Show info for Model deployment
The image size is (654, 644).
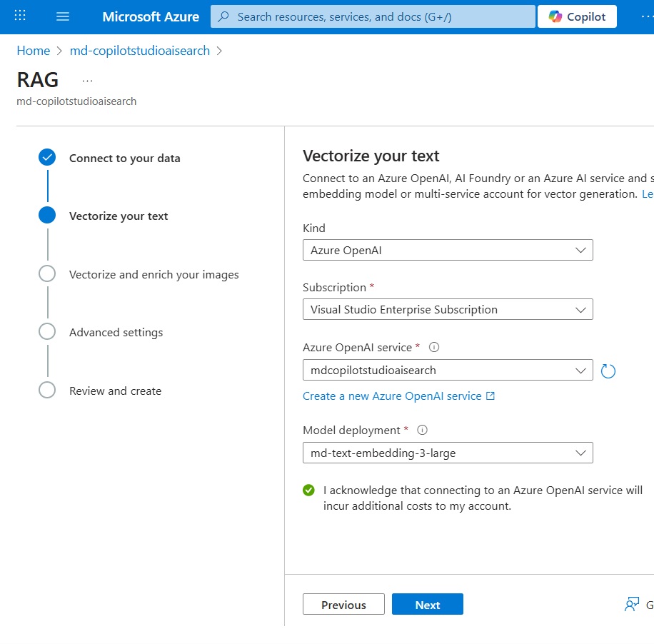tap(422, 430)
